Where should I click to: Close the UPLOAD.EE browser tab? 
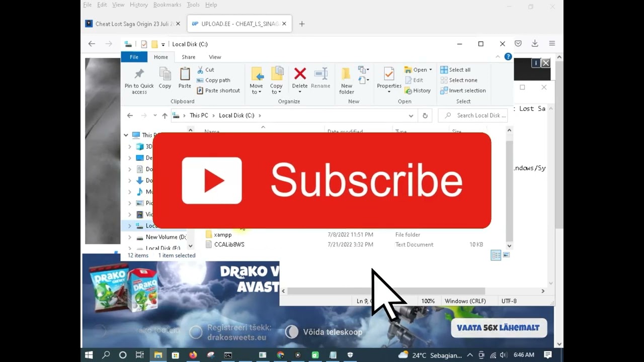pos(284,24)
